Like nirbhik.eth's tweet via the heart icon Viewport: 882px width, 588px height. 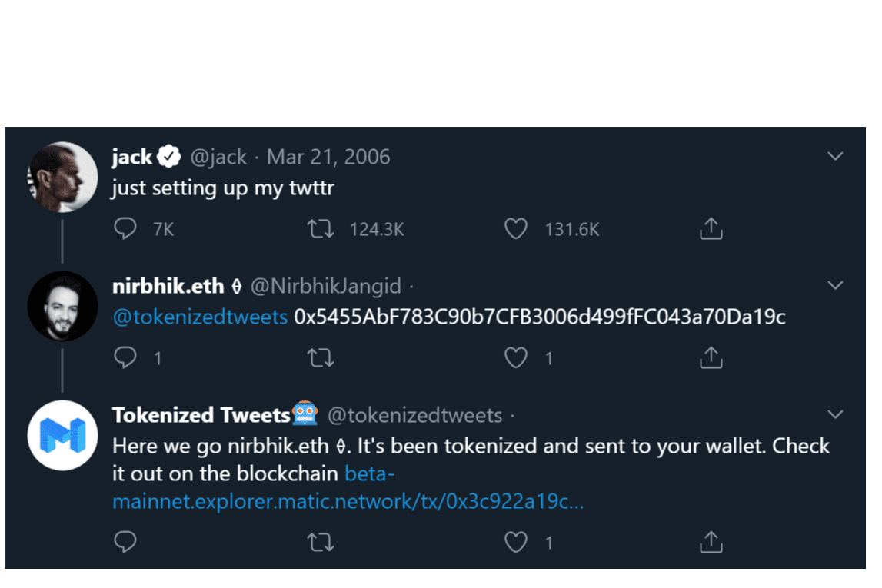(x=516, y=357)
